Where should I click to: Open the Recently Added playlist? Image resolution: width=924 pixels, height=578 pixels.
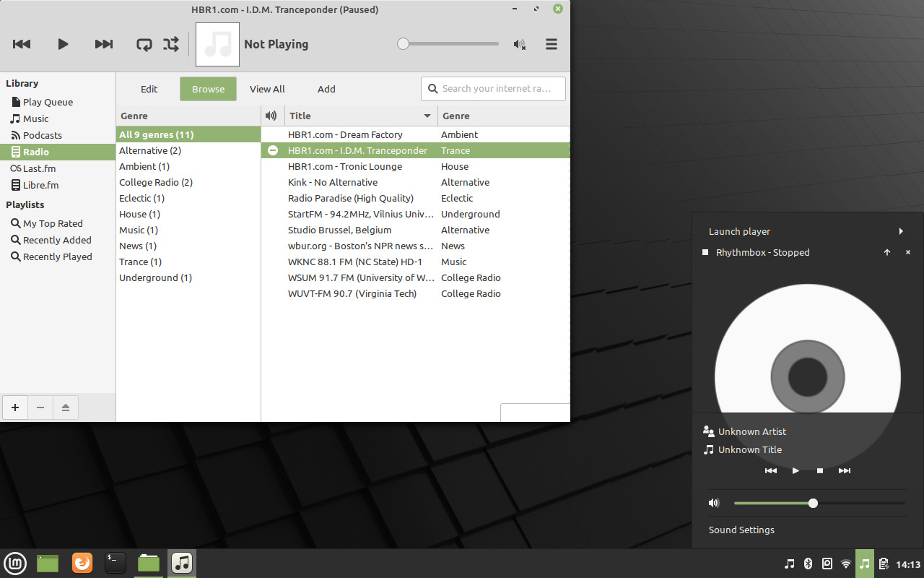click(57, 240)
